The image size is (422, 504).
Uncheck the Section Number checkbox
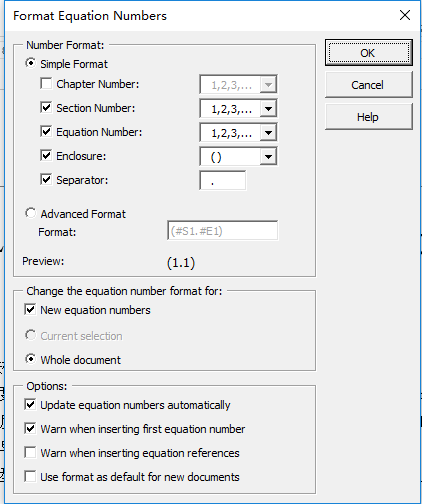46,107
